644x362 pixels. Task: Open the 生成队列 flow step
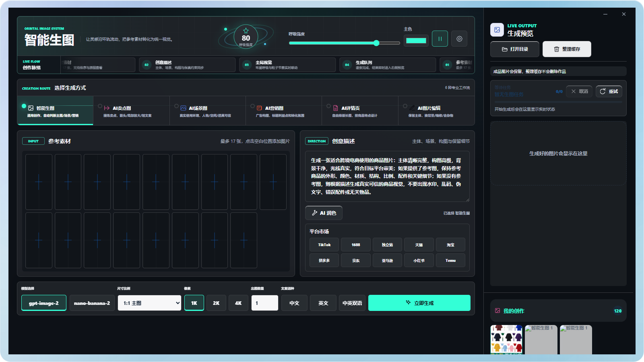tap(388, 65)
